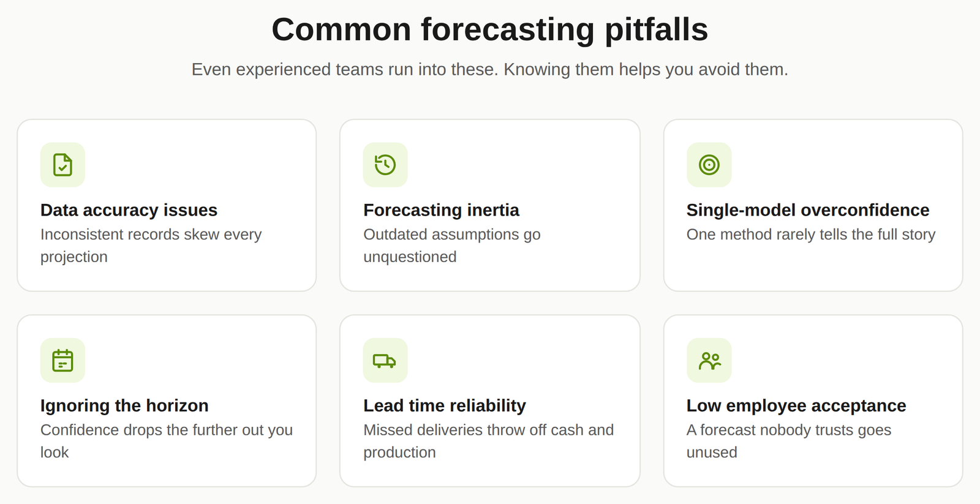Click the people users icon
Image resolution: width=980 pixels, height=504 pixels.
709,361
